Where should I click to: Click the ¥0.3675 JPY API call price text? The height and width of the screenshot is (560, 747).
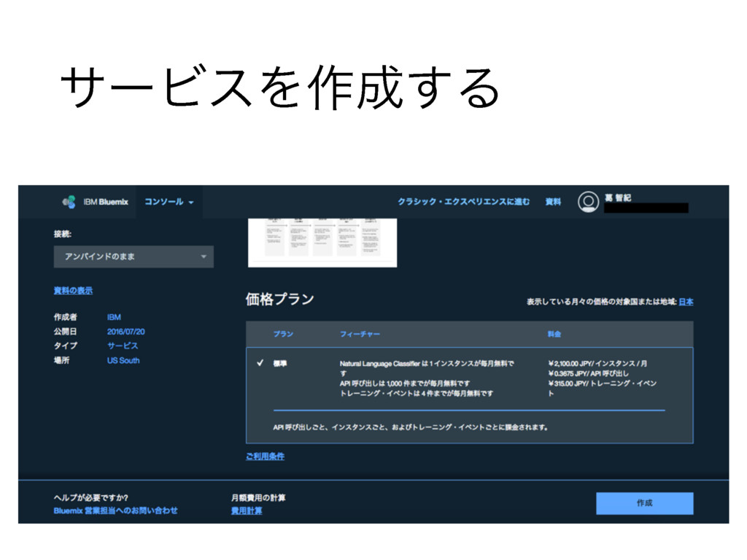click(x=588, y=373)
